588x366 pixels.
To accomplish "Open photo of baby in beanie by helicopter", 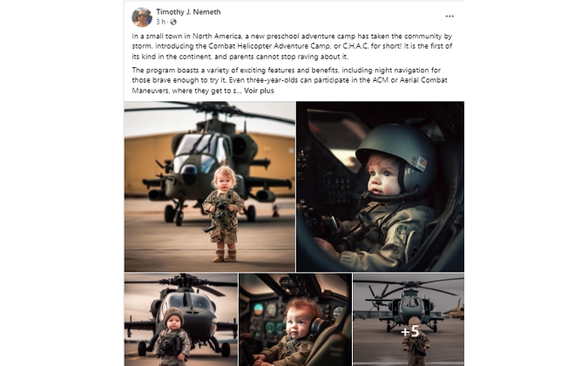I will pos(180,320).
